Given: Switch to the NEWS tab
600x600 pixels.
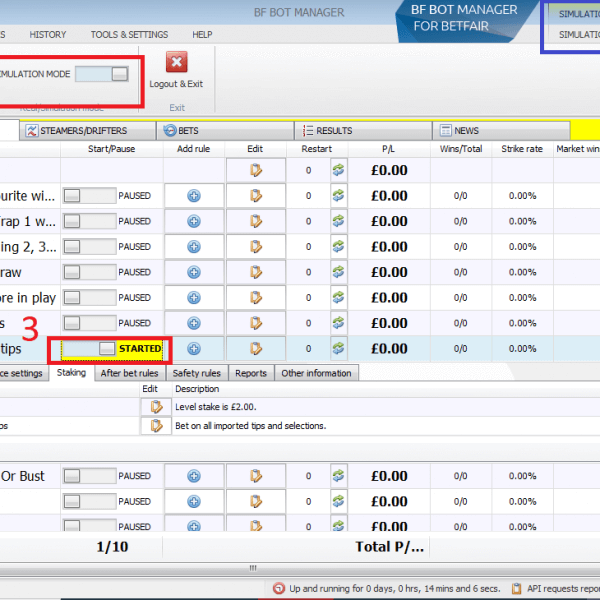Looking at the screenshot, I should point(501,130).
